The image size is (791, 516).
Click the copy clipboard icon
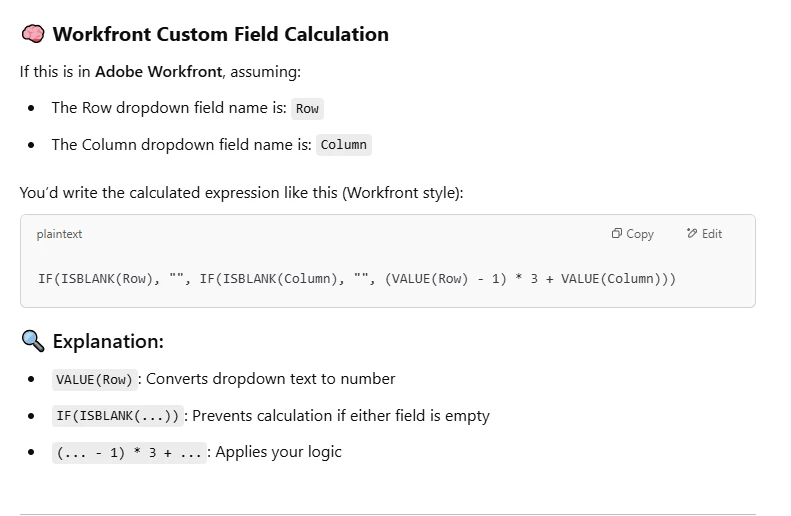(x=617, y=234)
